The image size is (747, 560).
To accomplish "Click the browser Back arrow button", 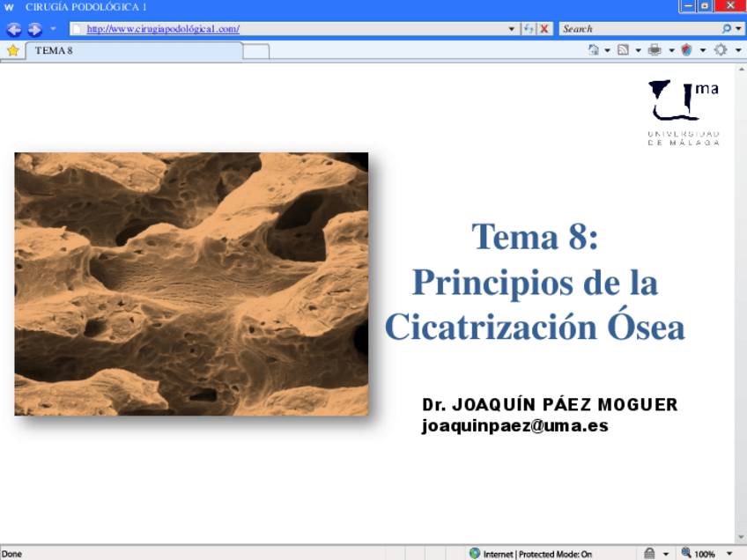I will pyautogui.click(x=13, y=29).
